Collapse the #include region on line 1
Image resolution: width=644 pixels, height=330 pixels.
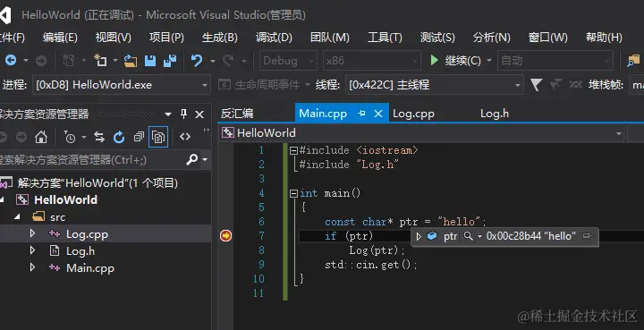[x=293, y=150]
